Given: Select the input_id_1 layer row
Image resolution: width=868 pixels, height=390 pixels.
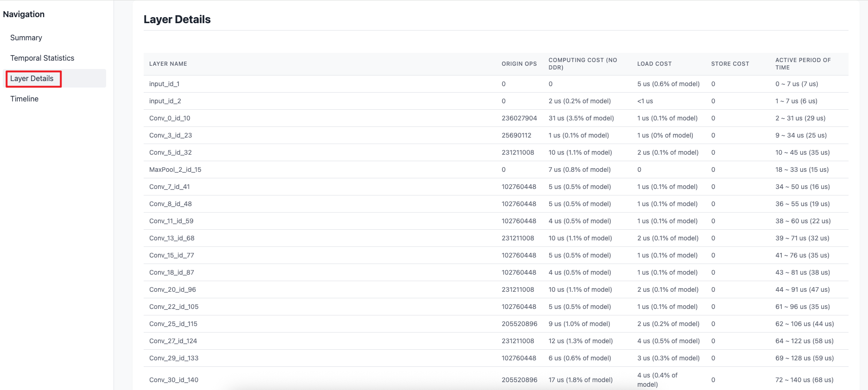Looking at the screenshot, I should click(x=165, y=84).
